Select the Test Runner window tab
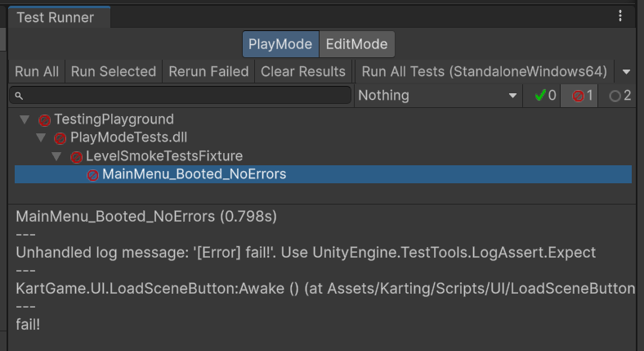Viewport: 644px width, 351px height. [x=59, y=17]
